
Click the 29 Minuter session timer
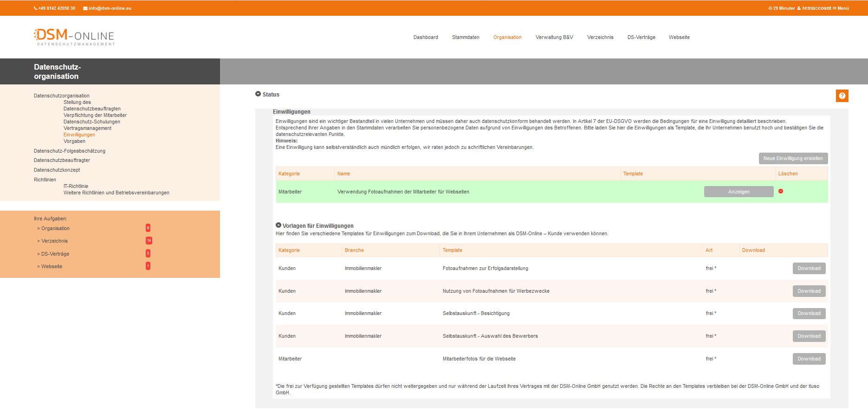click(x=782, y=8)
